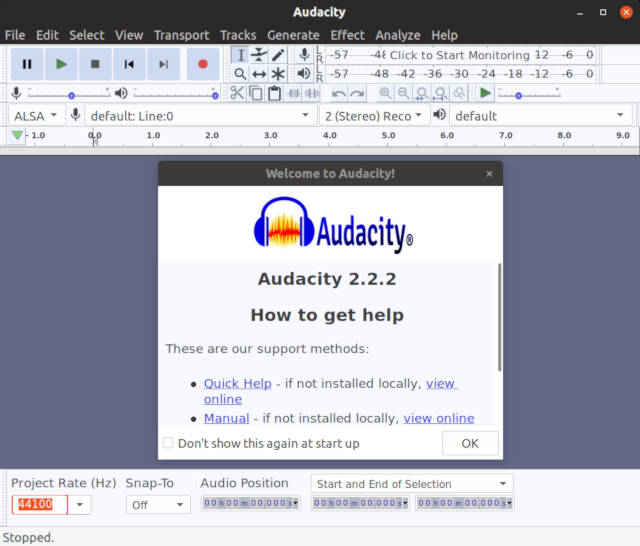Image resolution: width=640 pixels, height=546 pixels.
Task: Open Start and End of Selection dropdown
Action: (x=412, y=484)
